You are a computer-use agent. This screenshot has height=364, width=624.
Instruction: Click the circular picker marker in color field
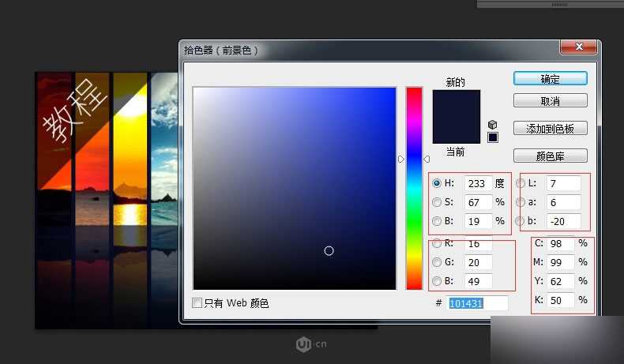[329, 250]
